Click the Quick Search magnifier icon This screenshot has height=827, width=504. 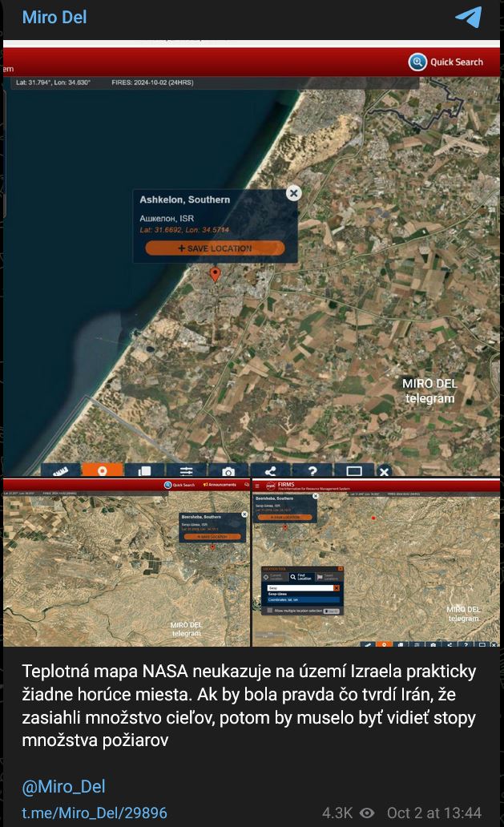click(417, 62)
